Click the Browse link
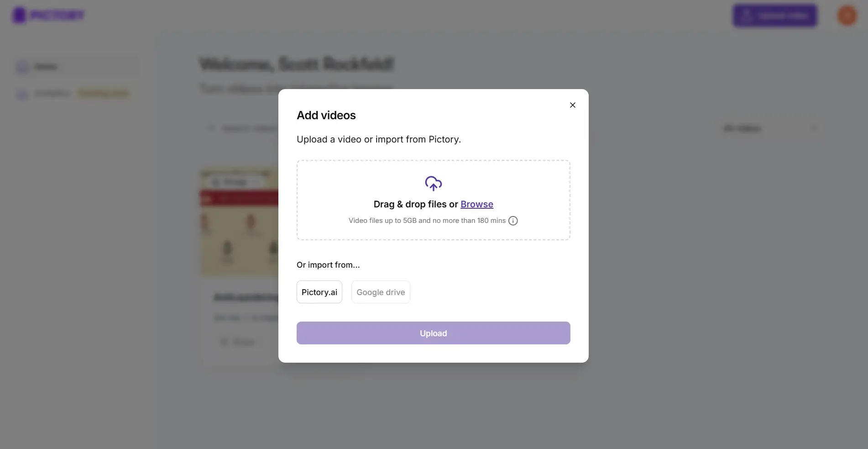 tap(476, 204)
